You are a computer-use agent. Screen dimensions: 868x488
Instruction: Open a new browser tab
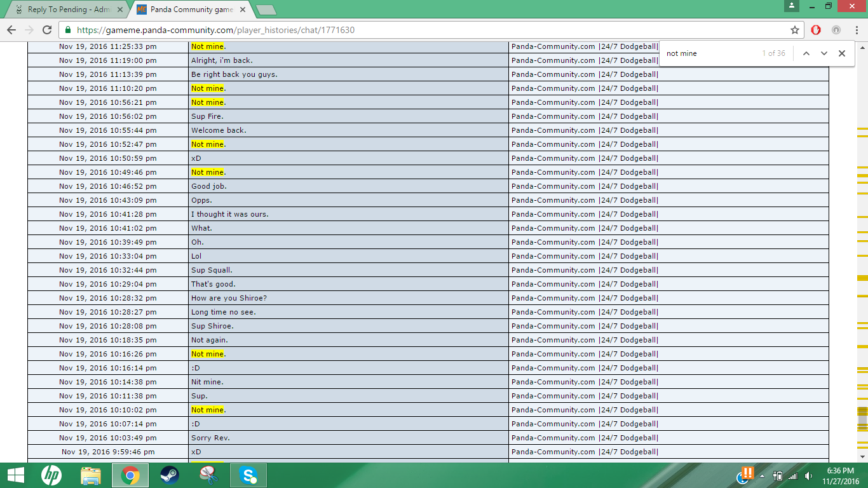(266, 10)
